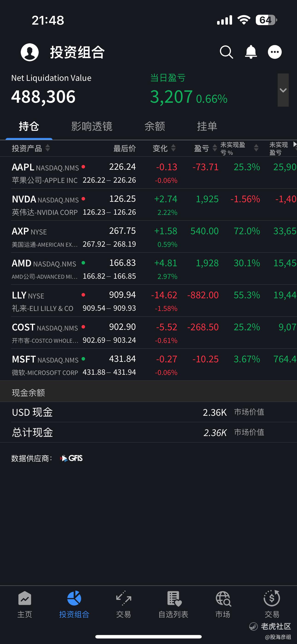Go to 主页 home tab icon
Viewport: 297px width, 644px height.
point(25,598)
